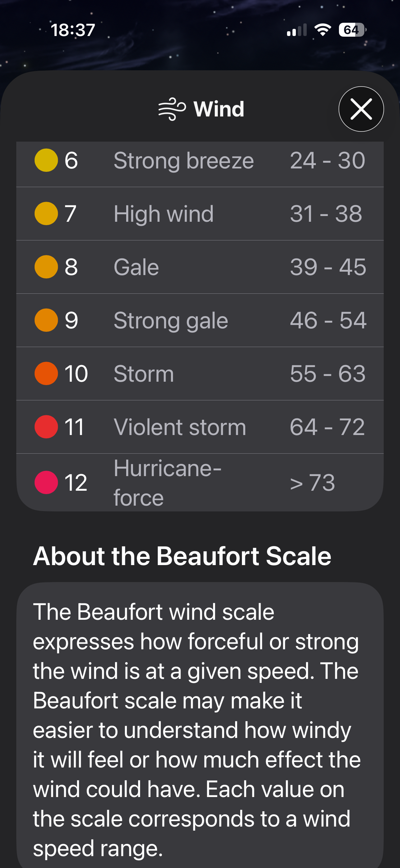Tap the yellow dot for Beaufort 6
The image size is (400, 868).
46,160
